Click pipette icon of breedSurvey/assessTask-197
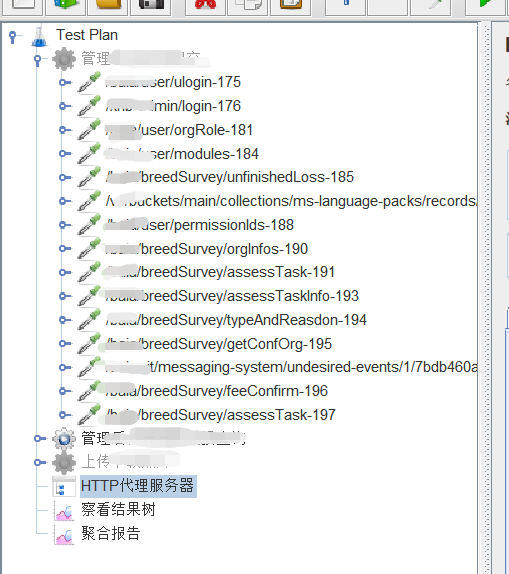Screen dimensions: 509x574 click(x=89, y=415)
